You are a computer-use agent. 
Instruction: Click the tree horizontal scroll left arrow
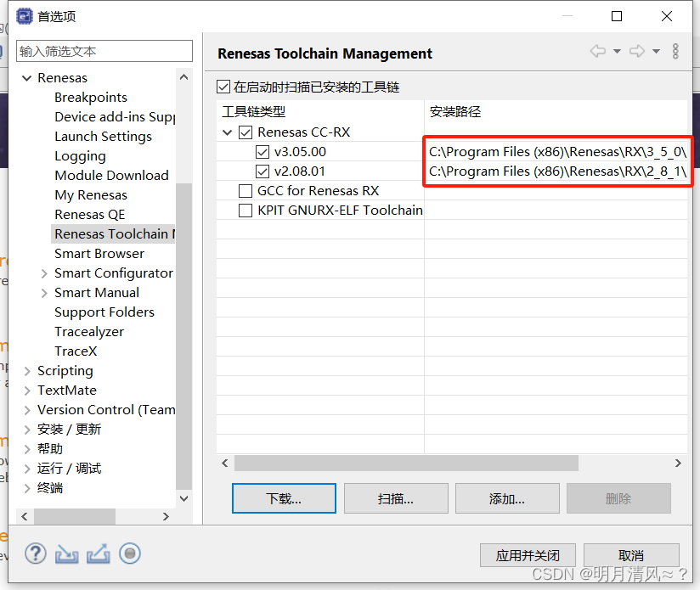tap(25, 516)
